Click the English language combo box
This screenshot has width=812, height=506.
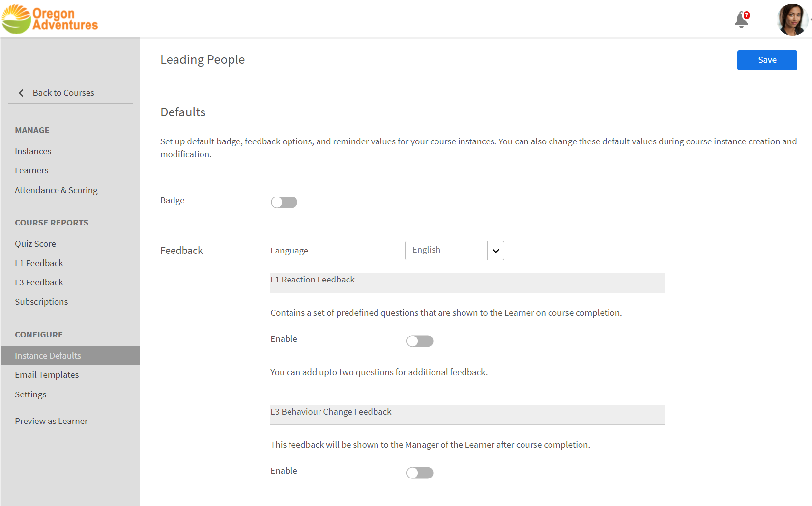click(x=446, y=251)
